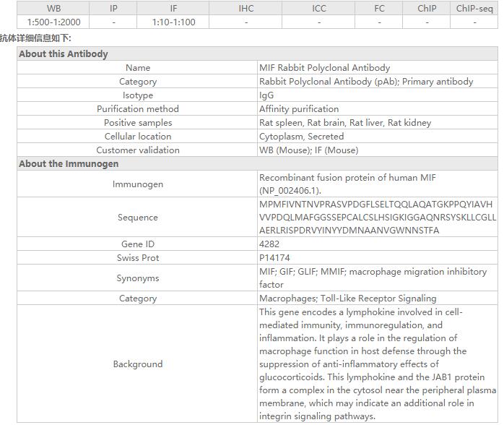Screen dimensions: 504x425
Task: Select the 1:500-1:2000 WB dilution cell
Action: tap(54, 22)
